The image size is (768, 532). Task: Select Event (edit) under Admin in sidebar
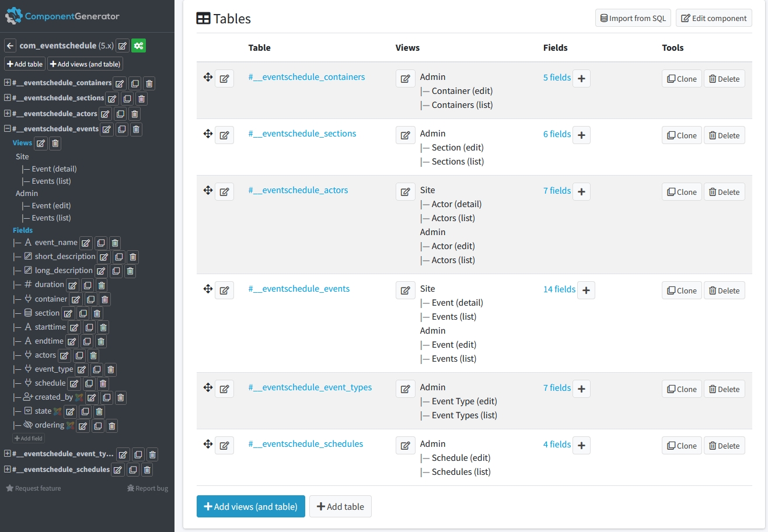(x=51, y=205)
